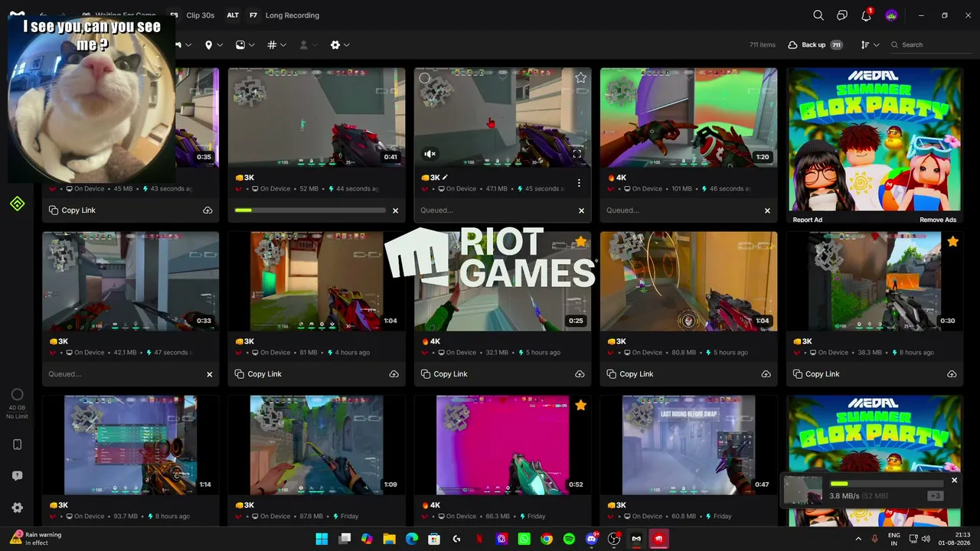This screenshot has height=551, width=980.
Task: Expand the +3 queued uploads badge
Action: click(x=935, y=496)
